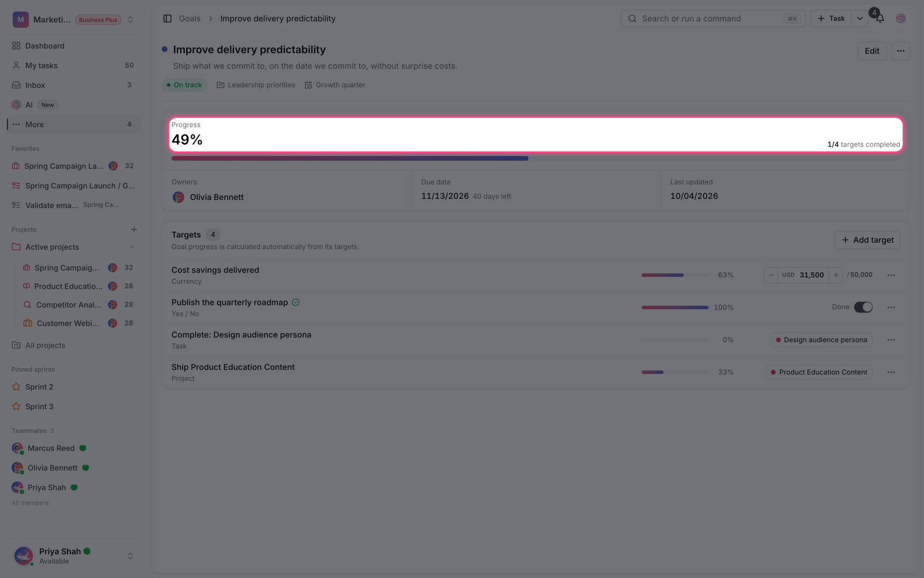Image resolution: width=924 pixels, height=578 pixels.
Task: Open more options for Cost savings delivered
Action: [x=891, y=275]
